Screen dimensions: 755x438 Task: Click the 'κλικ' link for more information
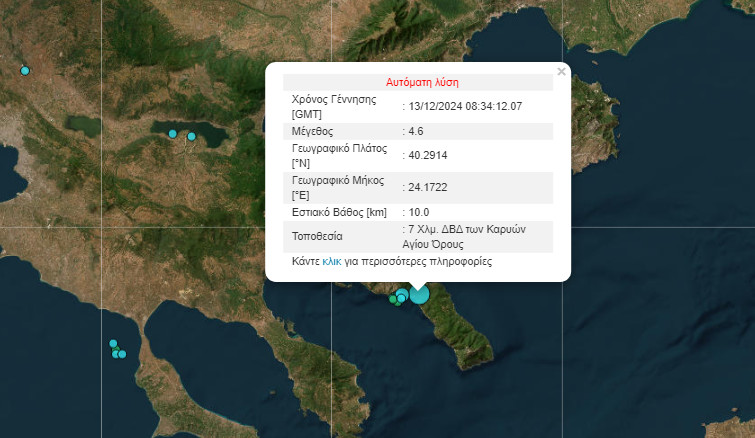(332, 261)
